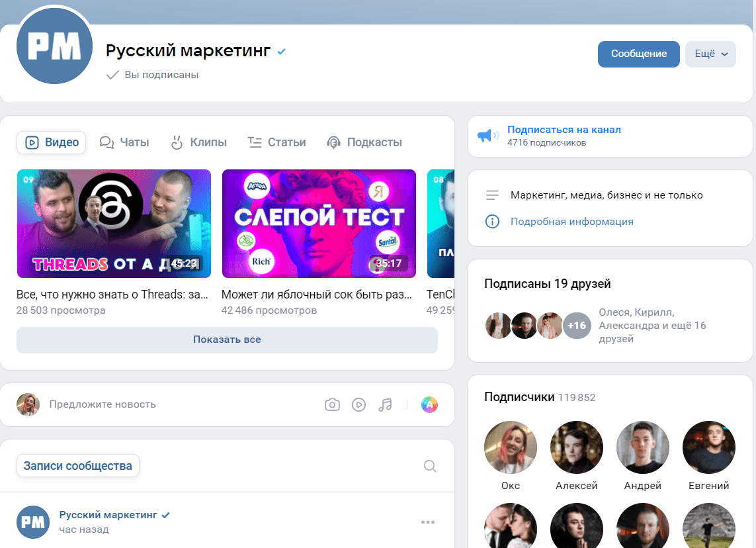
Task: Click the megaphone icon next to channel subscription
Action: point(487,134)
